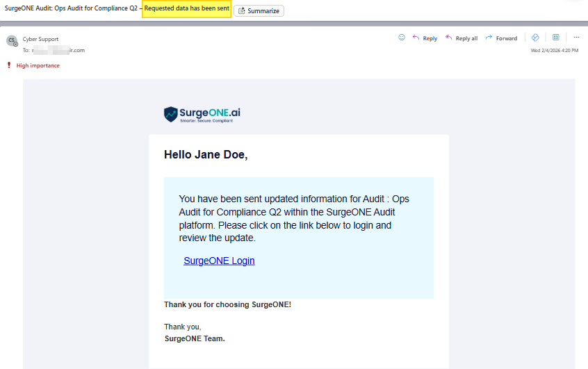The image size is (588, 369).
Task: Open the emoji reaction icon
Action: click(402, 38)
